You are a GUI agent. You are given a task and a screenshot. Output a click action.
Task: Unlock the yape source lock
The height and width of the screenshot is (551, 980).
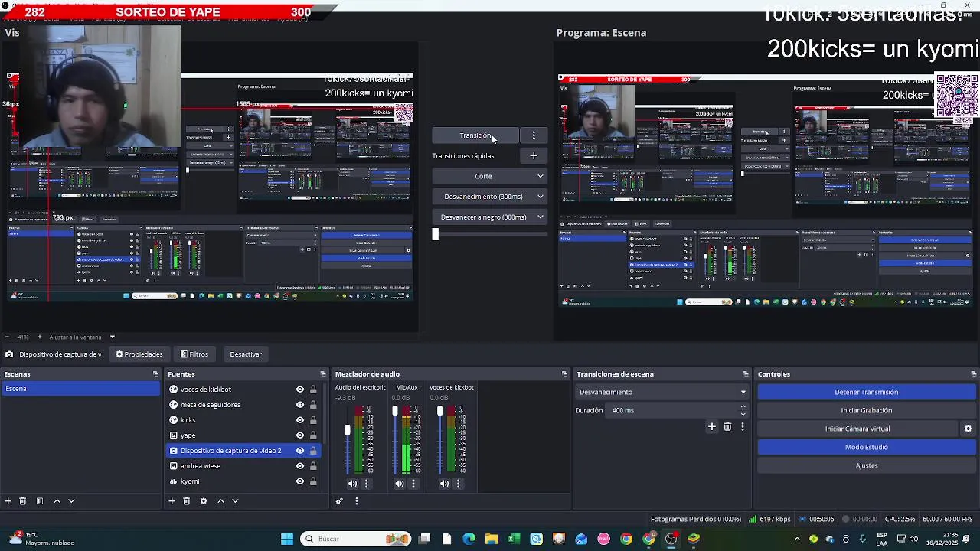point(313,435)
